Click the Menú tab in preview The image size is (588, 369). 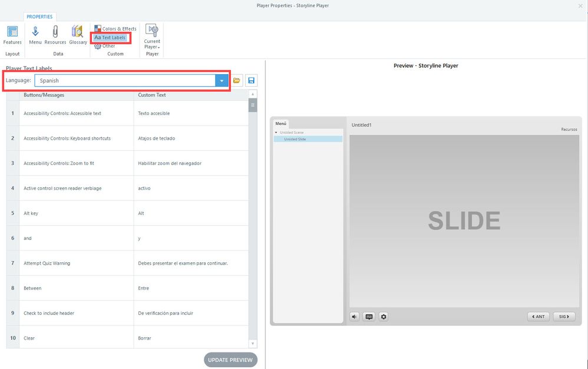[x=281, y=123]
